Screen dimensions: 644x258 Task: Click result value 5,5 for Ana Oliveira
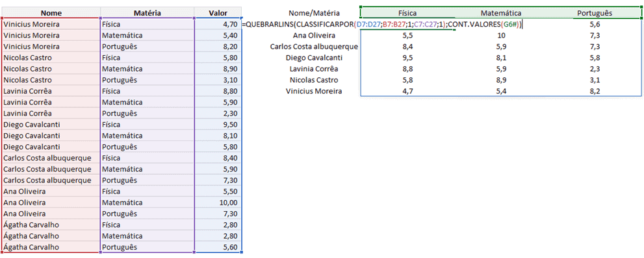point(407,35)
